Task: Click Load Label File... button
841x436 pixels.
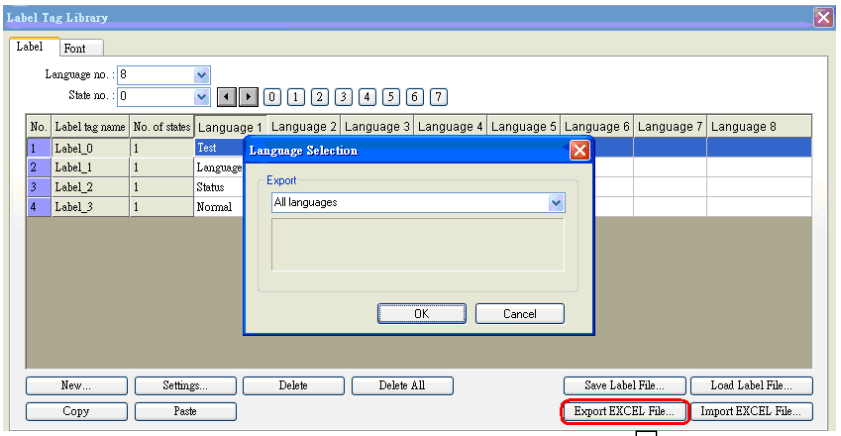Action: coord(751,386)
